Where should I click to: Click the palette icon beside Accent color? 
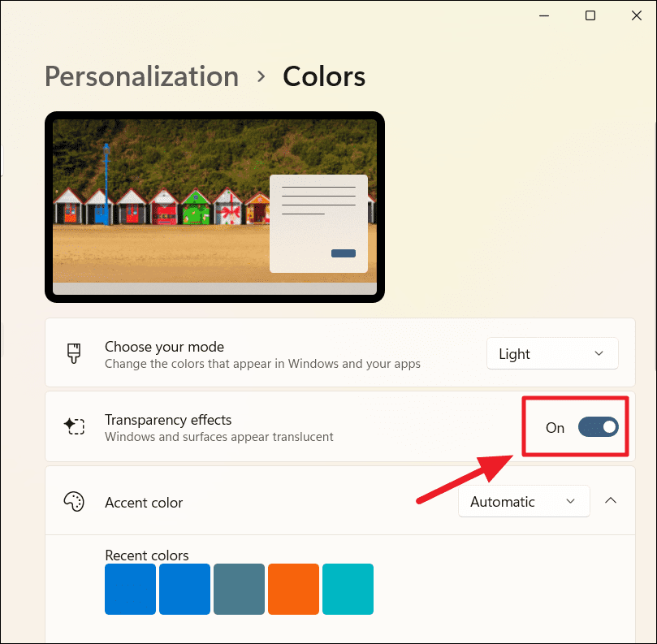click(x=74, y=501)
